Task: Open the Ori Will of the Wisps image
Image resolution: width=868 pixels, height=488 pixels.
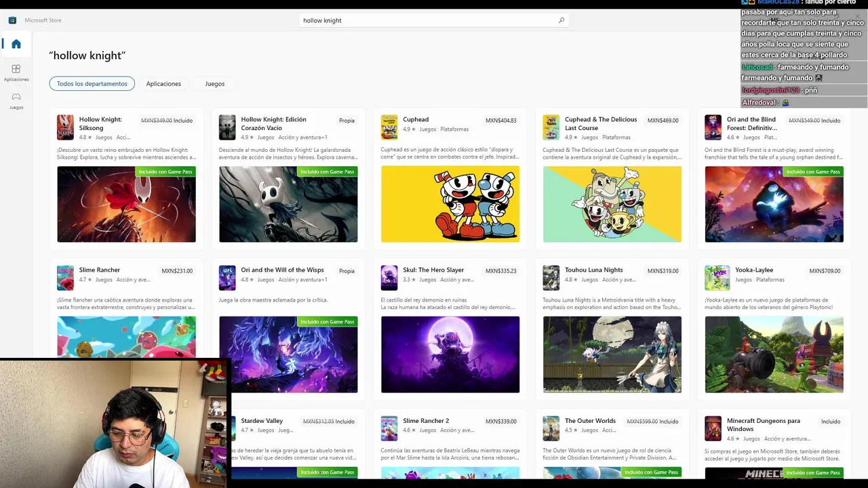Action: pos(288,354)
